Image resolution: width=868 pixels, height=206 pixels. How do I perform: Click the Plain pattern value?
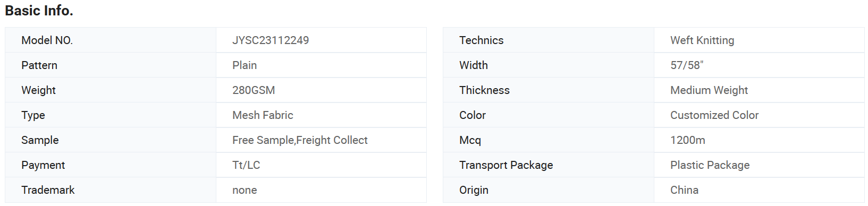[x=245, y=65]
